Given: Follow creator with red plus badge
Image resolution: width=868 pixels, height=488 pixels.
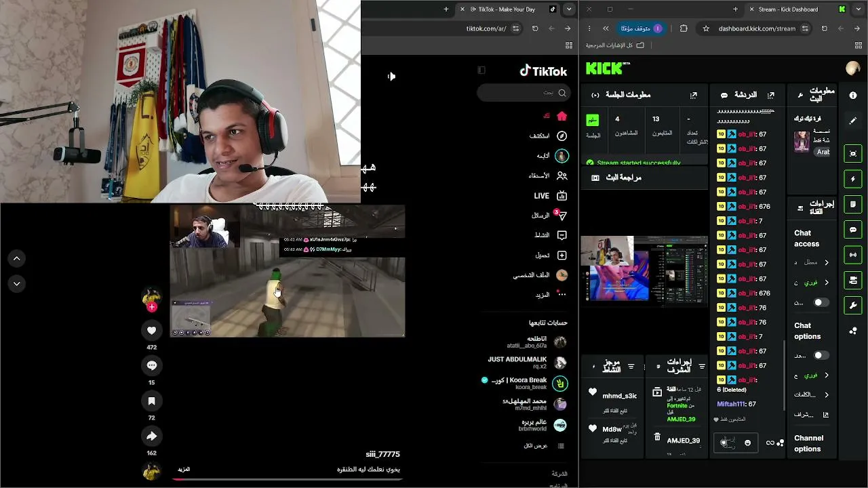Looking at the screenshot, I should (x=152, y=307).
